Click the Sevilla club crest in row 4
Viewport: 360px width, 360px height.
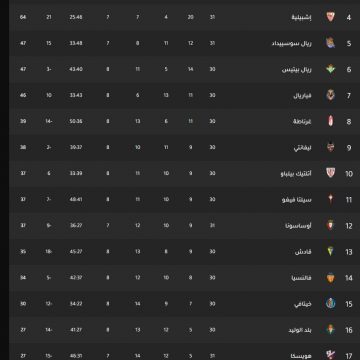point(330,17)
